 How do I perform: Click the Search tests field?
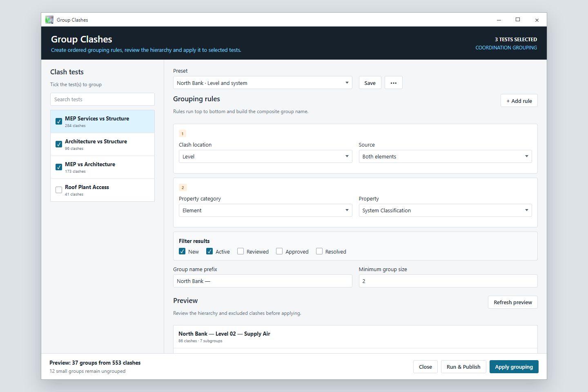click(102, 99)
